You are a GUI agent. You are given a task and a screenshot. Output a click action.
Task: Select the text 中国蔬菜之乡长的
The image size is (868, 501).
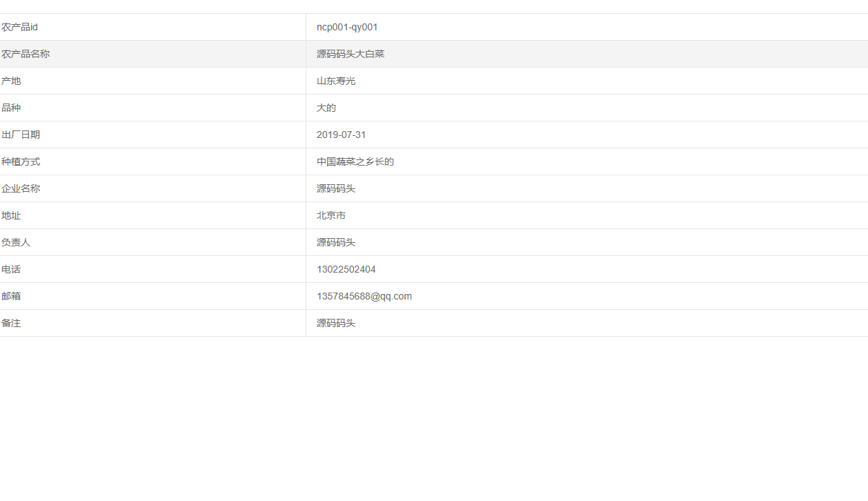pyautogui.click(x=355, y=161)
